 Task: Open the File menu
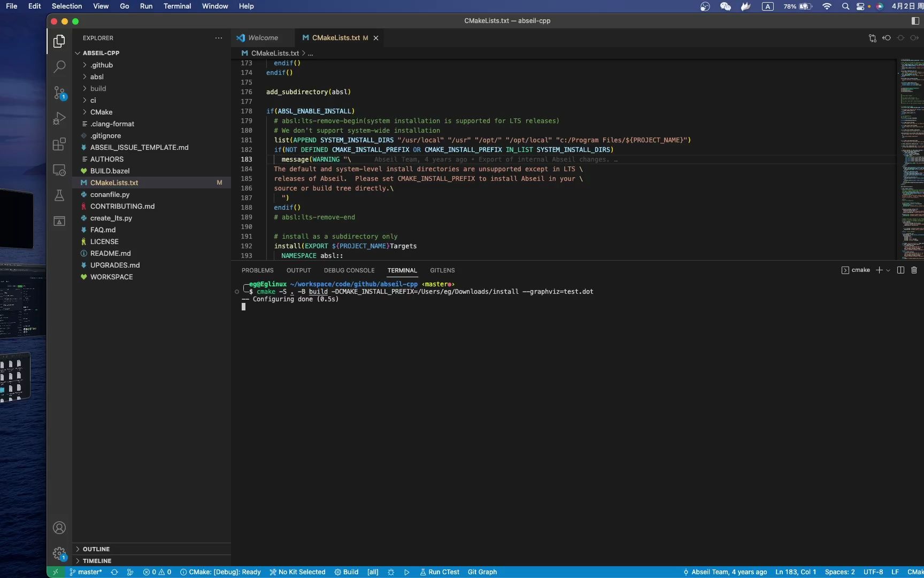tap(11, 6)
